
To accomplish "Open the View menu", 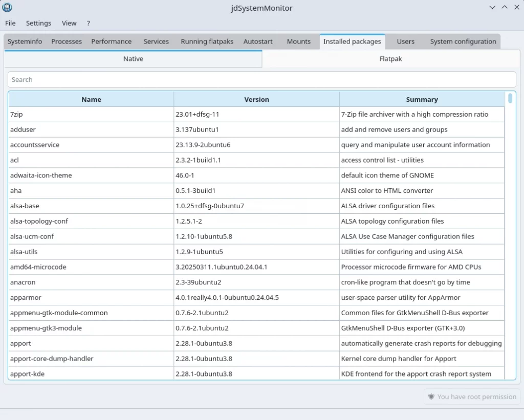I will point(69,23).
